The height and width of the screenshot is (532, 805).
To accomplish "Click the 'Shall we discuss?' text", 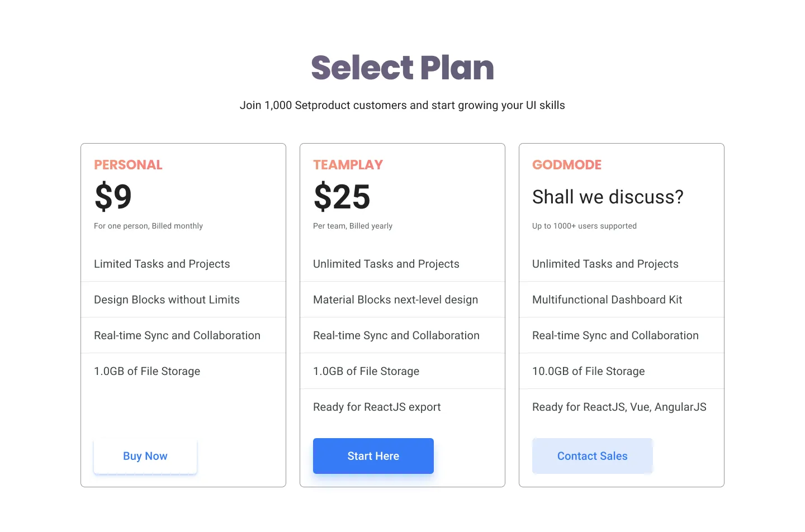I will coord(608,197).
